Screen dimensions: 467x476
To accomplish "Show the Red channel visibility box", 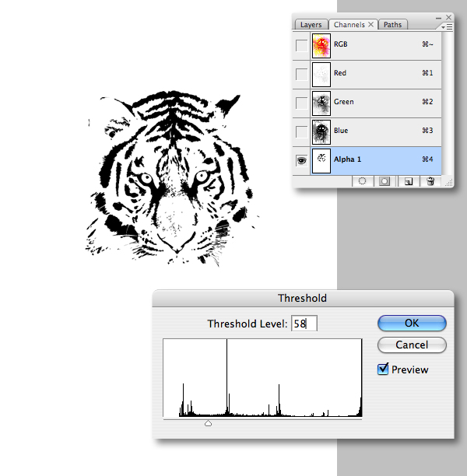I will [x=301, y=74].
